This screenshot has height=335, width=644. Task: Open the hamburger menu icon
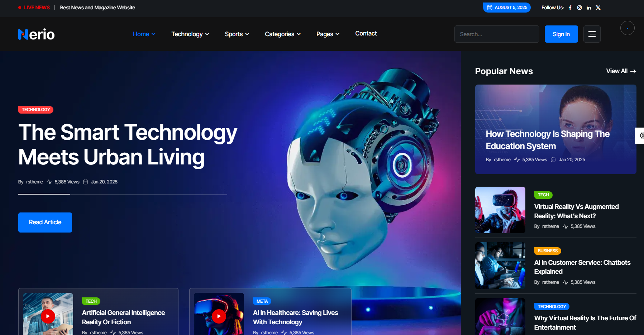point(592,34)
